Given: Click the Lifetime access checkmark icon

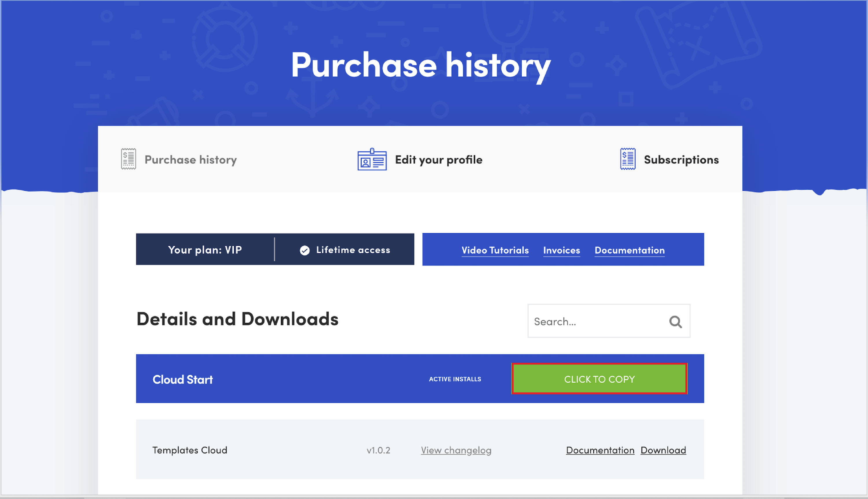Looking at the screenshot, I should coord(304,251).
